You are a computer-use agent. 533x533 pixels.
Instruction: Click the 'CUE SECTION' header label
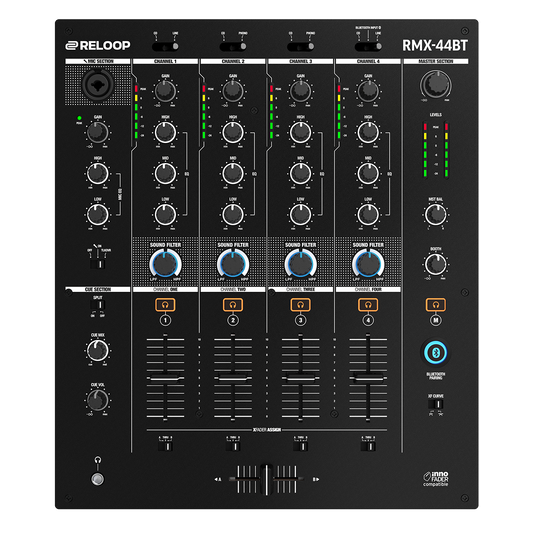98,289
